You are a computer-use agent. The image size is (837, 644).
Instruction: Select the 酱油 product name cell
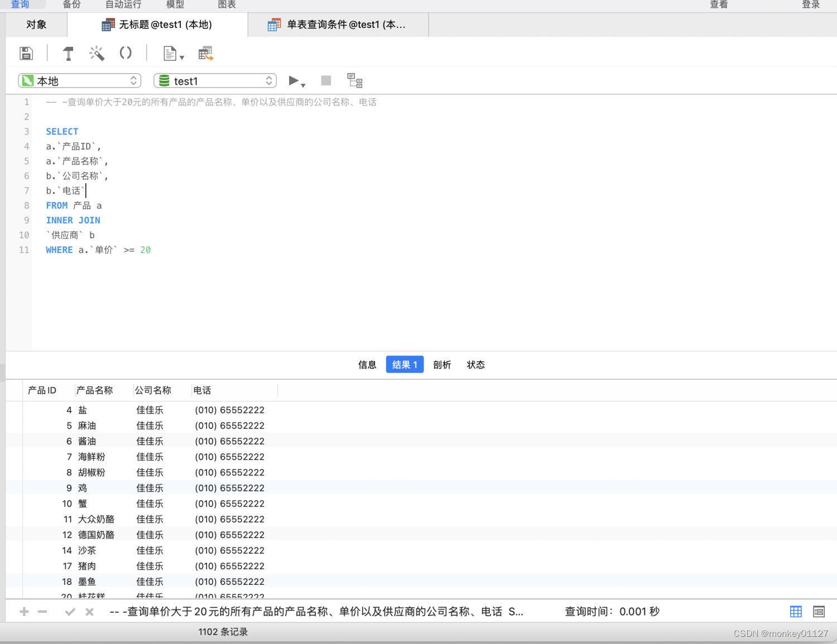pos(87,441)
